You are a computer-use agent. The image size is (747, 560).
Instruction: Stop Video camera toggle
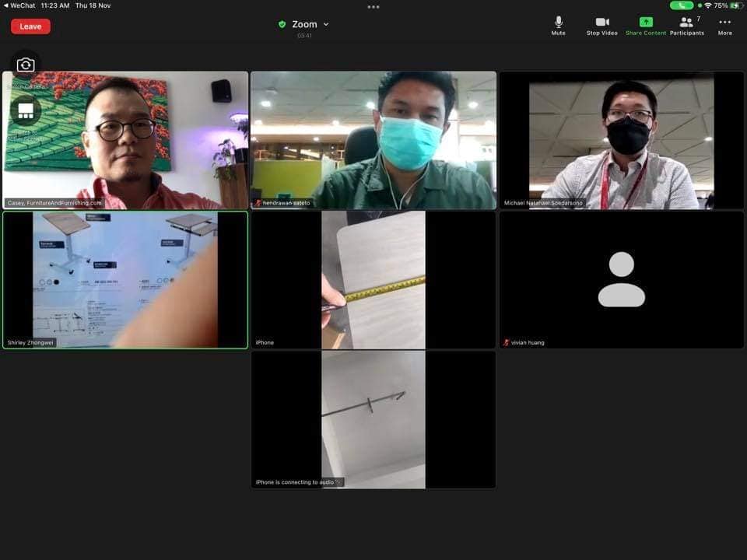point(601,25)
